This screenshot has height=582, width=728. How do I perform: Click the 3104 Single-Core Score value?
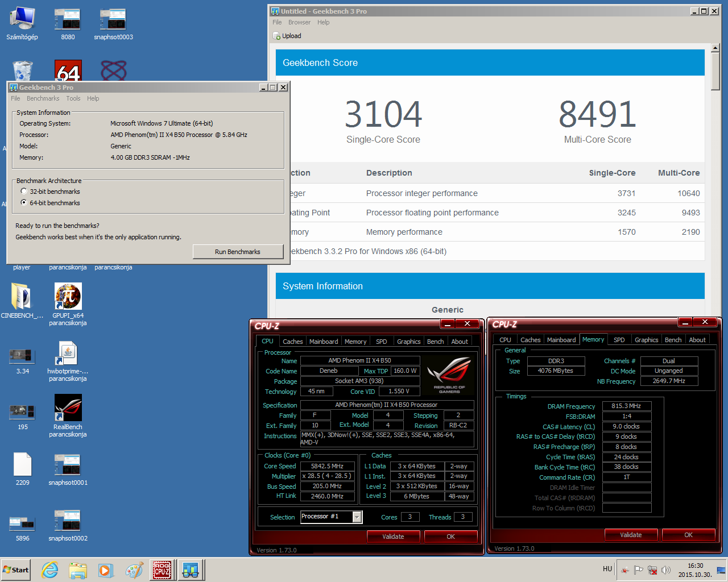(383, 114)
